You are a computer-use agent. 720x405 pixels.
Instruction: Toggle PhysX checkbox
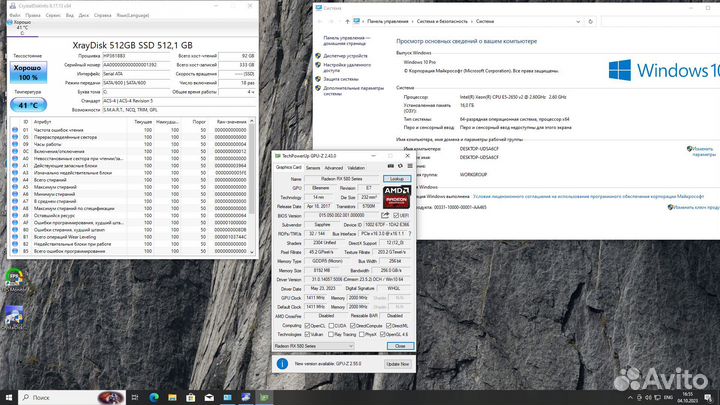[x=362, y=334]
